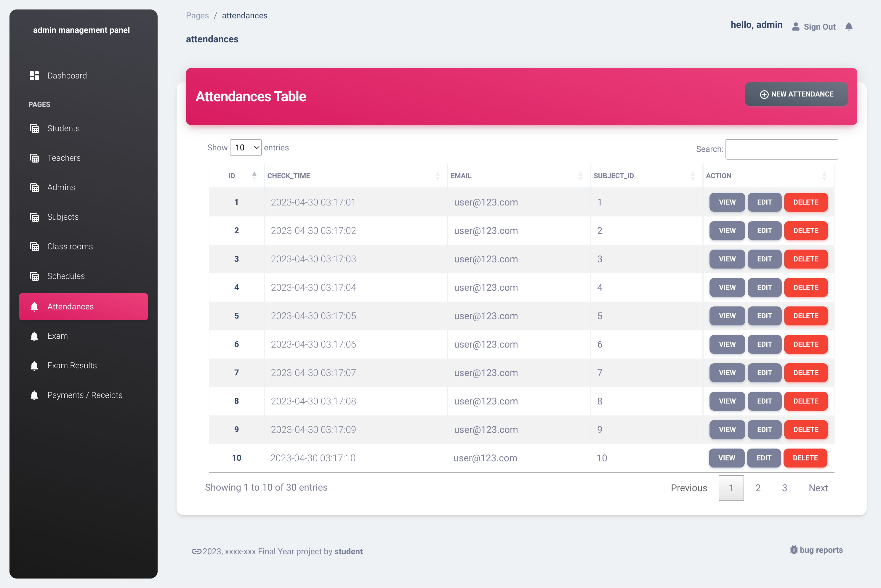Click the Next pagination link
Screen dimensions: 881x588
click(x=818, y=488)
